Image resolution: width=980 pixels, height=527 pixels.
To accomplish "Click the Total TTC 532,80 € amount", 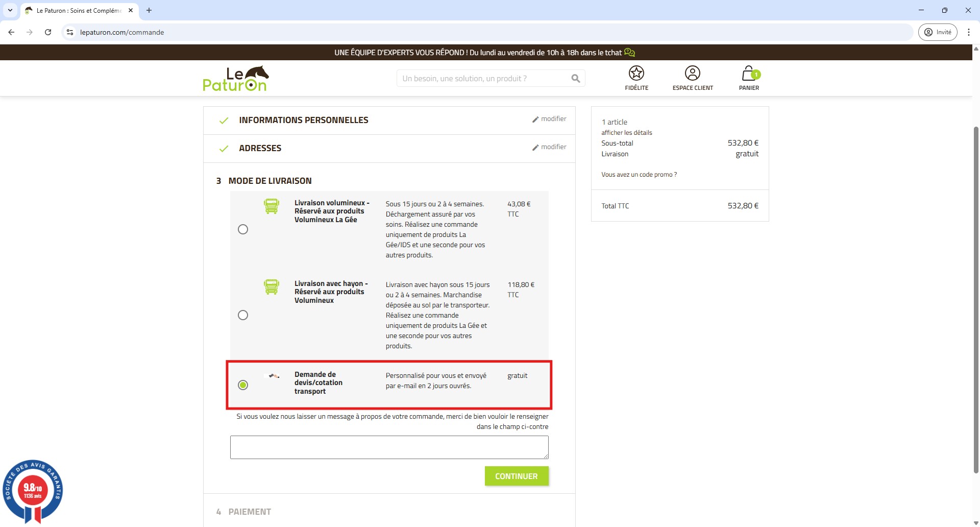I will [x=743, y=206].
